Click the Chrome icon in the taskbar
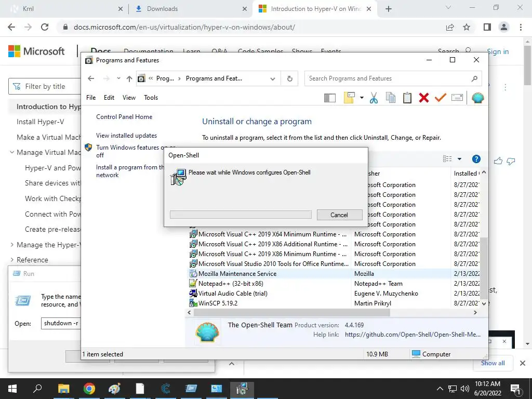Viewport: 532px width, 399px height. click(x=89, y=389)
